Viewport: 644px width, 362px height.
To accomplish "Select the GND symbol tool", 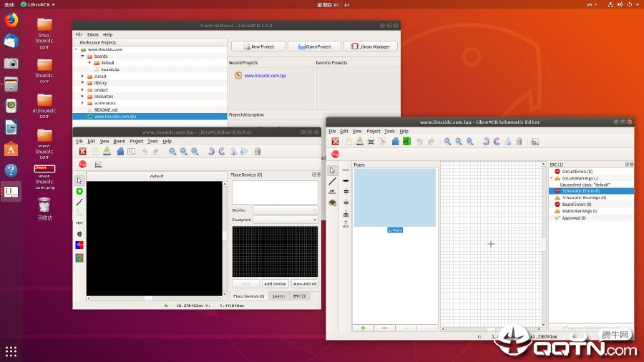I will [x=346, y=213].
